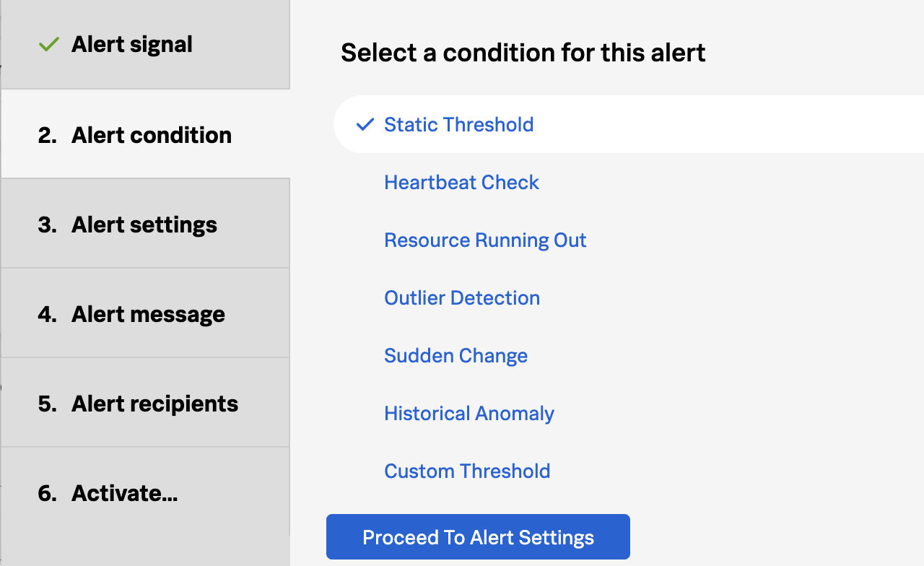Jump to step 3, Alert settings
The height and width of the screenshot is (566, 924).
(144, 224)
